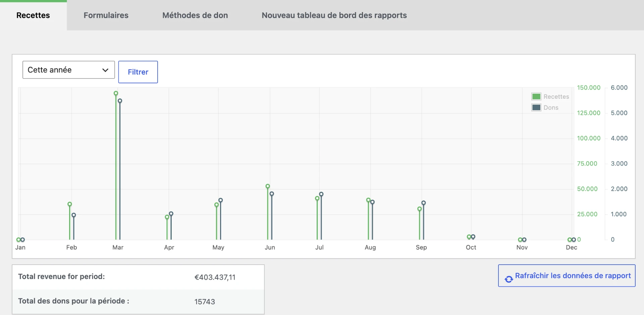Click the 3.000 right axis value
This screenshot has height=315, width=644.
tap(619, 164)
